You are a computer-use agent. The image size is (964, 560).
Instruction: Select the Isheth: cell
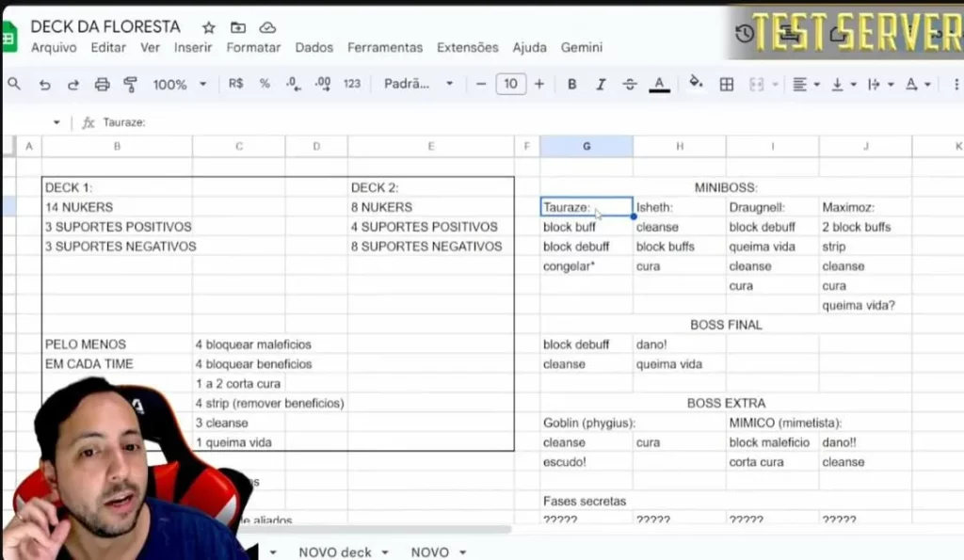pyautogui.click(x=678, y=207)
